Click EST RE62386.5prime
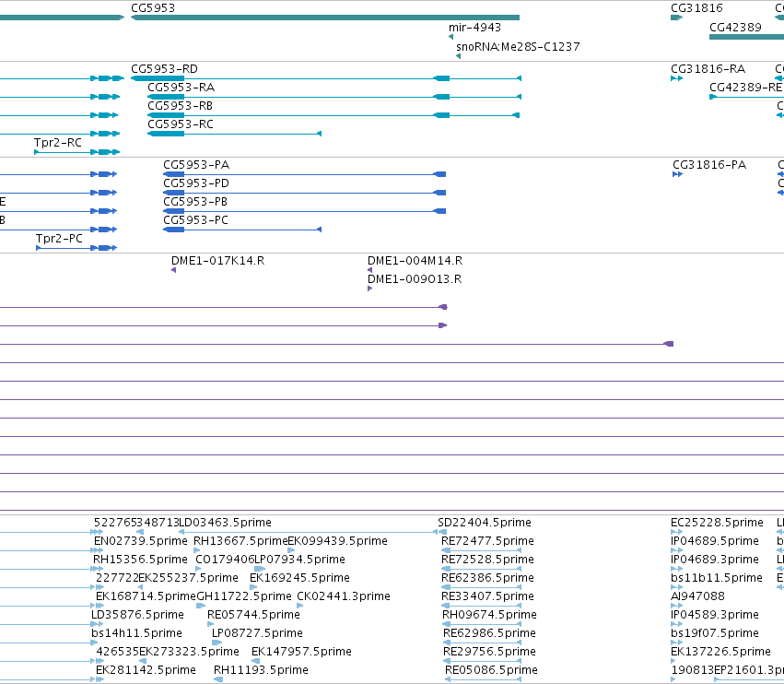The height and width of the screenshot is (684, 784). 487,578
